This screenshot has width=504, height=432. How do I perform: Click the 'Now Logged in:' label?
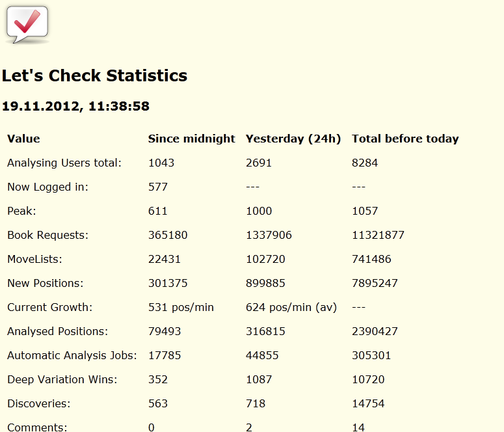click(x=47, y=187)
